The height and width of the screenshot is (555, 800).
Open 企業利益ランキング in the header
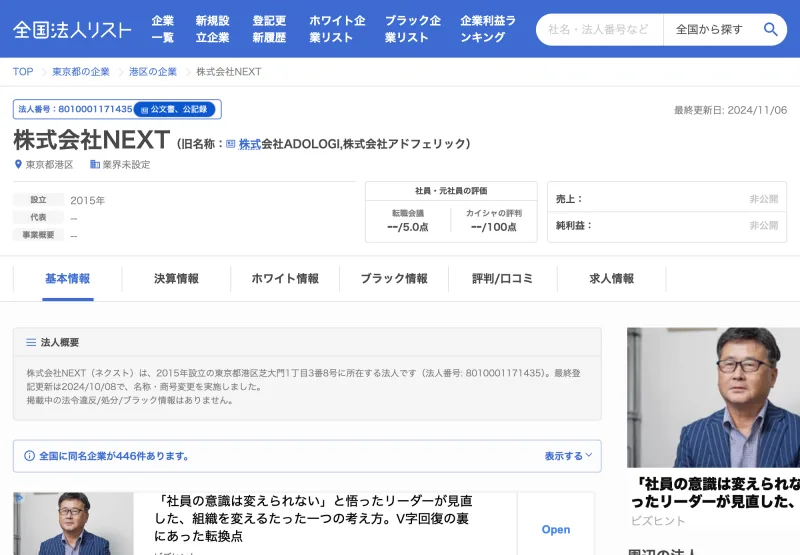pyautogui.click(x=488, y=29)
